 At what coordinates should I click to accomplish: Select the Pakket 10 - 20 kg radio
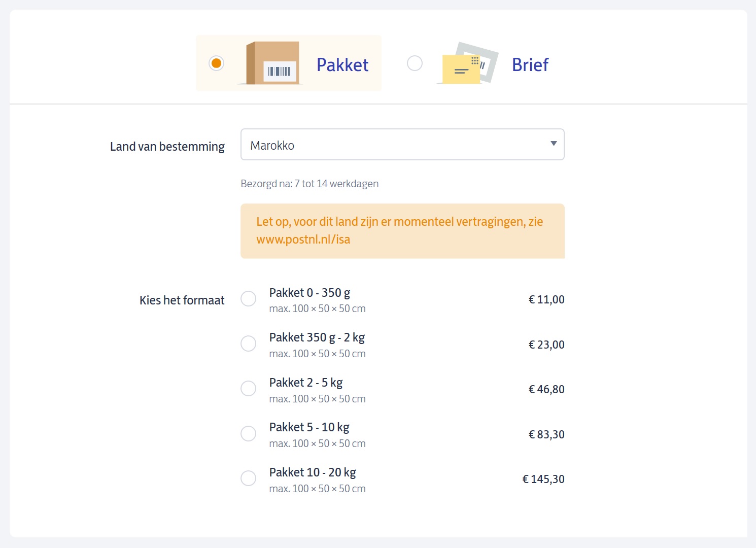(x=248, y=478)
